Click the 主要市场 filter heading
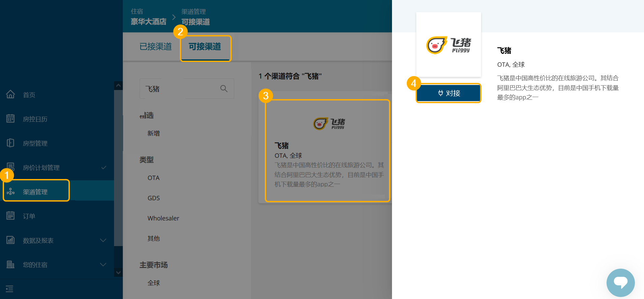644x299 pixels. [x=153, y=265]
